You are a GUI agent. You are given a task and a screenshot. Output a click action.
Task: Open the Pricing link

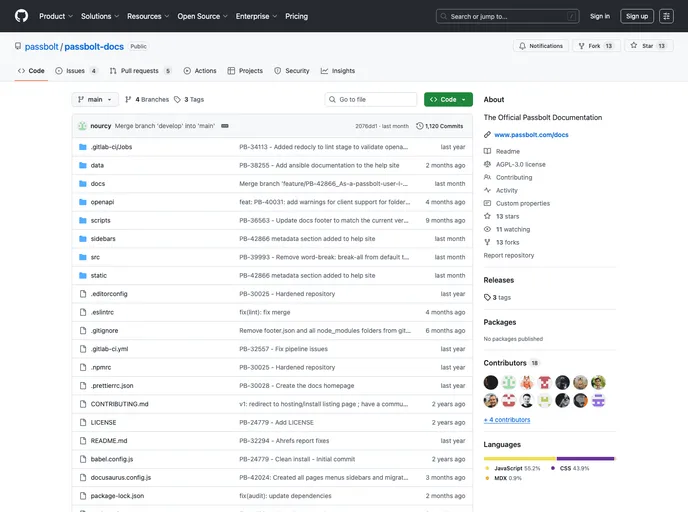tap(296, 16)
